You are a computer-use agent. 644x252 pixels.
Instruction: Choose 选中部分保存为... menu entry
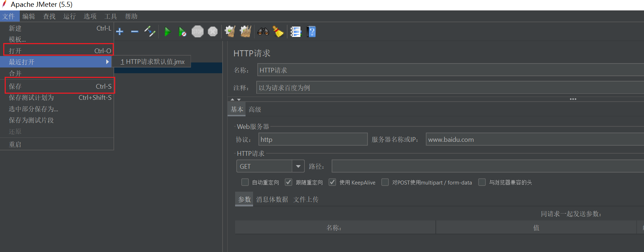[57, 109]
